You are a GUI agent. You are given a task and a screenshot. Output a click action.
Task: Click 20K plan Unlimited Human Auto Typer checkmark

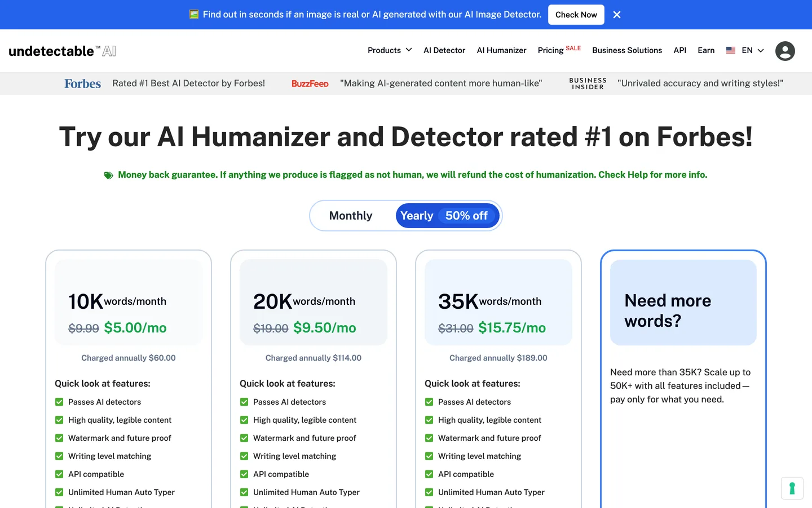pyautogui.click(x=244, y=492)
